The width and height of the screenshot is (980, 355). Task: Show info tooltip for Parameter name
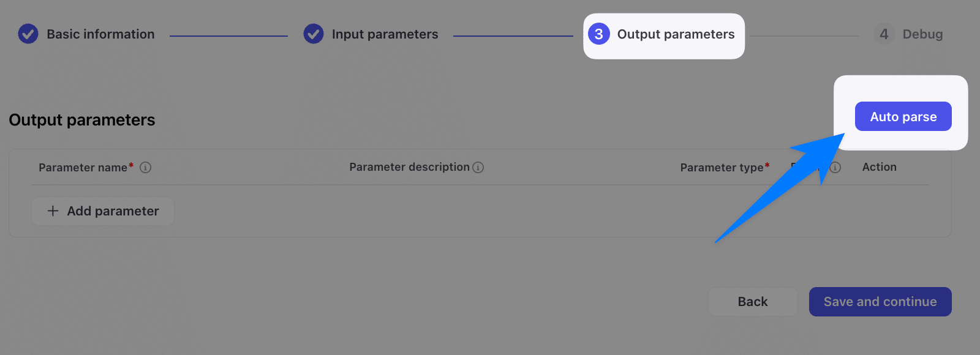point(146,168)
